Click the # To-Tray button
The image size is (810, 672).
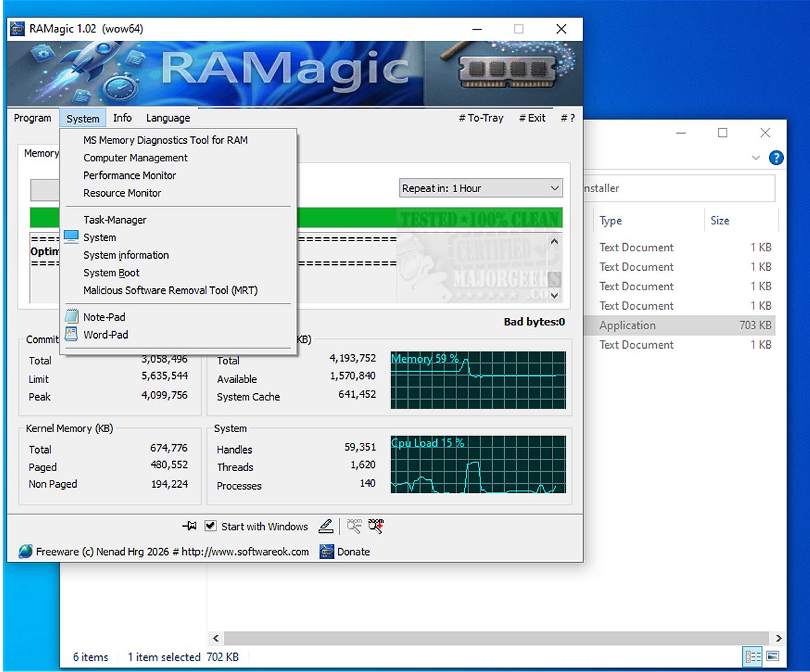pos(481,118)
